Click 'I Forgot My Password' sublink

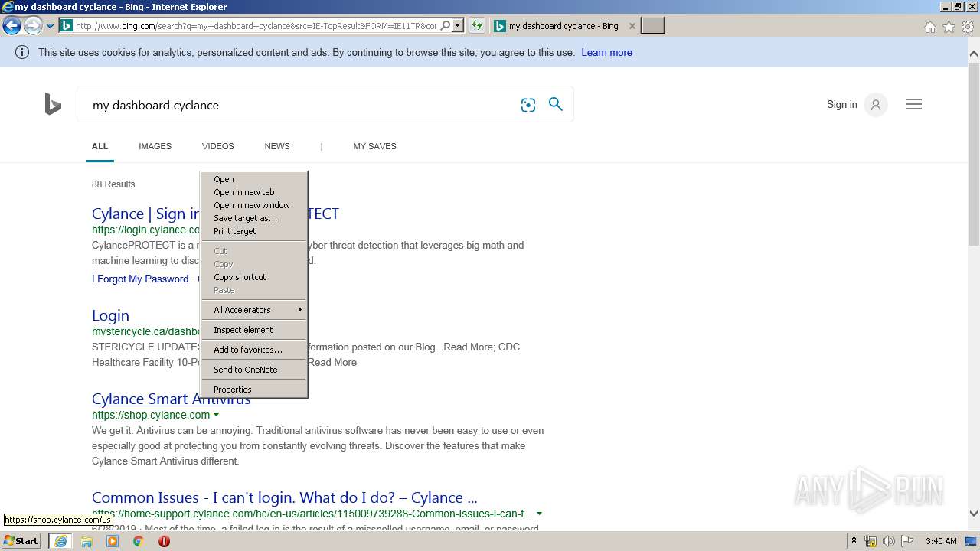[140, 279]
